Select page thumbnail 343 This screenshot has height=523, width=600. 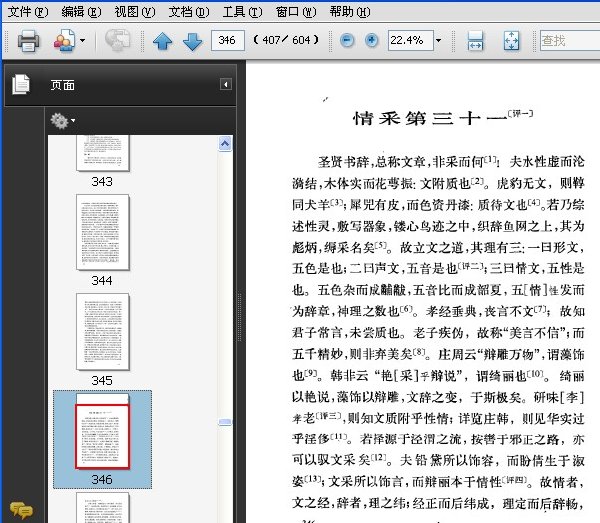pyautogui.click(x=103, y=153)
